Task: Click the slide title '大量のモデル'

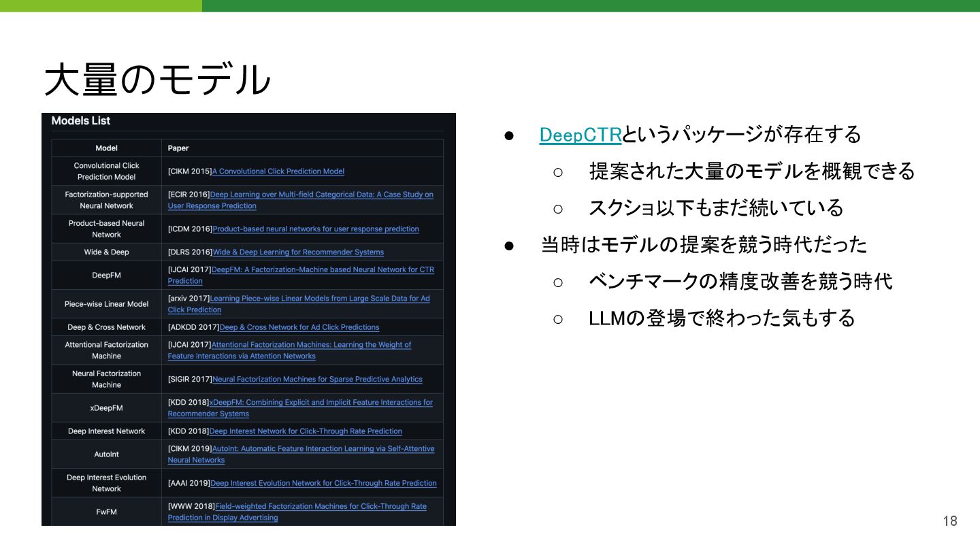Action: [x=158, y=80]
